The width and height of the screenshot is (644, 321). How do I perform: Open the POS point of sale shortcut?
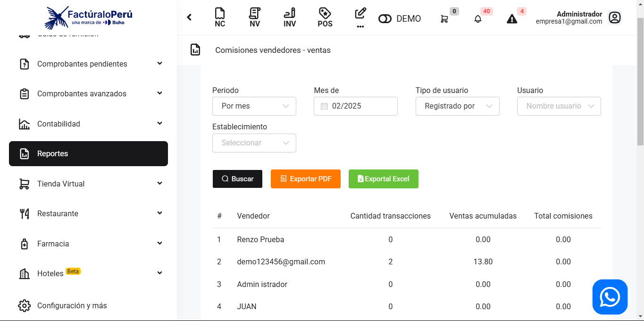pos(325,18)
